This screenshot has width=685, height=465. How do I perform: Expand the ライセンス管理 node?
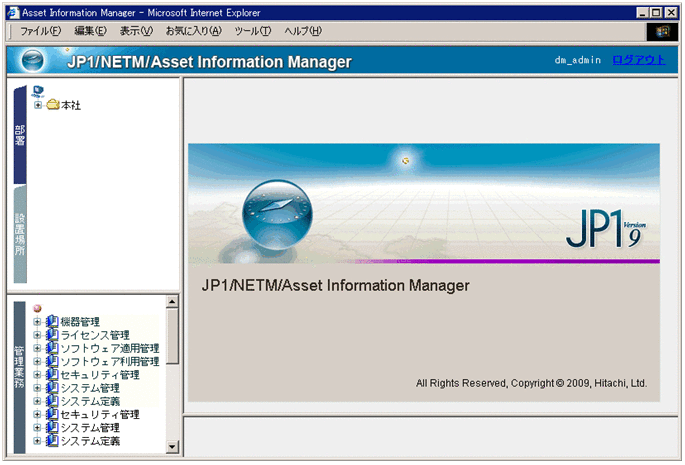(37, 335)
